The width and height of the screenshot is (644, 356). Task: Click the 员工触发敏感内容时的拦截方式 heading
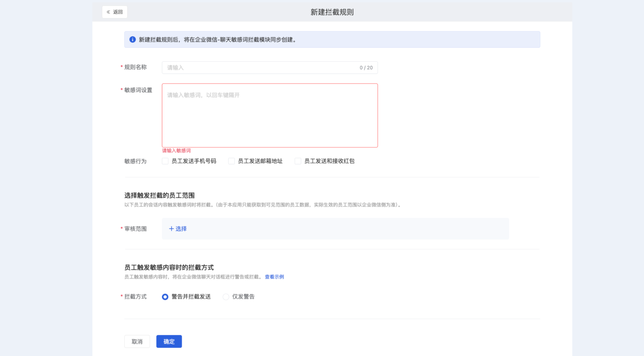pyautogui.click(x=169, y=267)
